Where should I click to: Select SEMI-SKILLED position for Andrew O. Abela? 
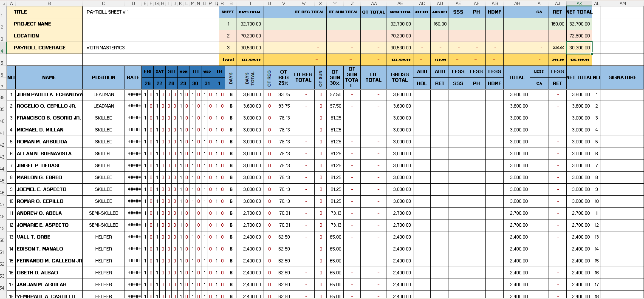(x=104, y=213)
